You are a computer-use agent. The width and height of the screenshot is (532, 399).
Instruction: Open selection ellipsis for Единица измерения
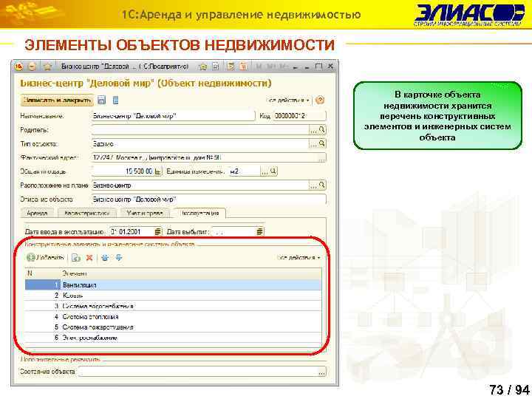[265, 171]
